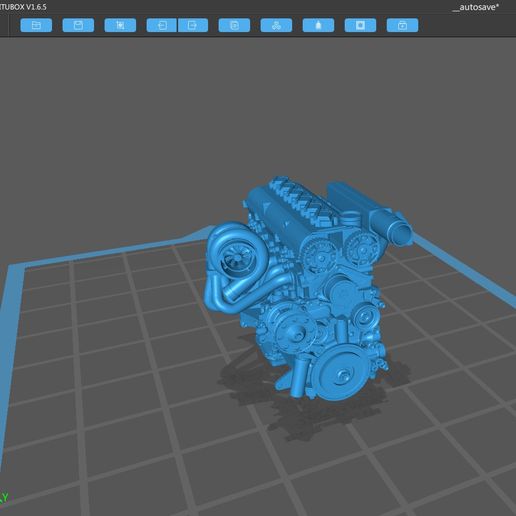This screenshot has height=516, width=516.
Task: Open the hollow tool bottle-shaped icon
Action: coord(318,25)
